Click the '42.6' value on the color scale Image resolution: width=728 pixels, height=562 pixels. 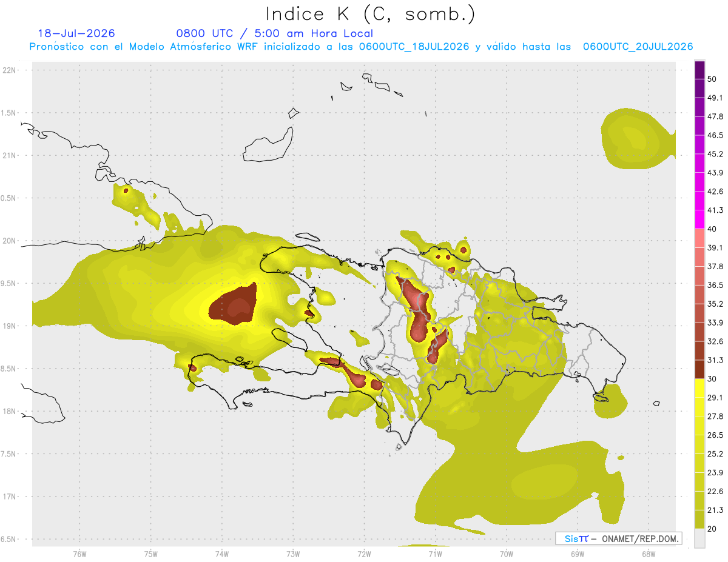click(x=715, y=192)
